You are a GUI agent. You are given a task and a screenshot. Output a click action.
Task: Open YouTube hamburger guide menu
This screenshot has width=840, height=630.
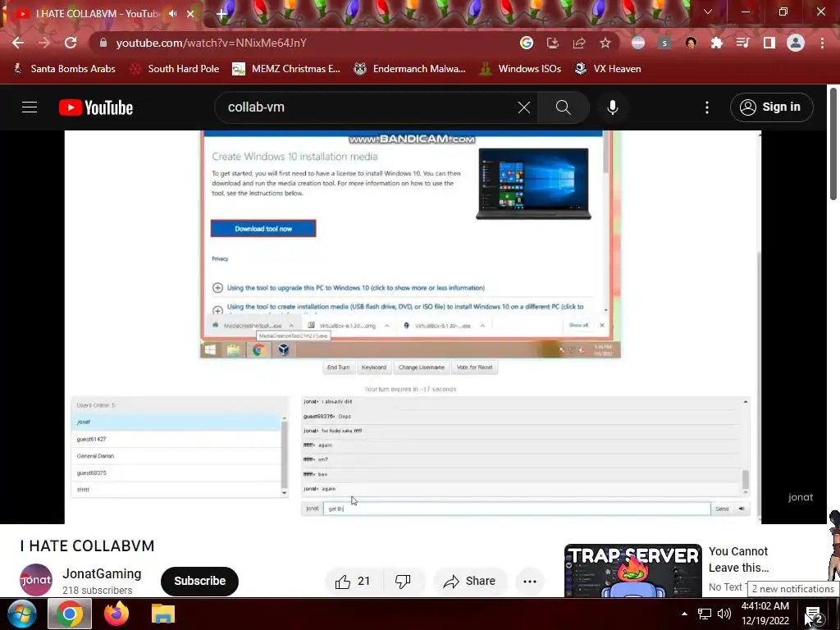(30, 107)
